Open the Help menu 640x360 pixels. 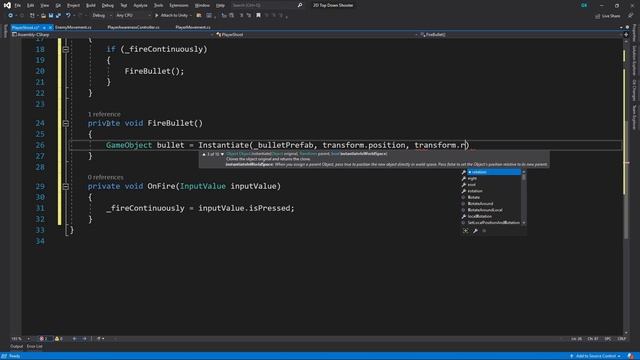220,5
